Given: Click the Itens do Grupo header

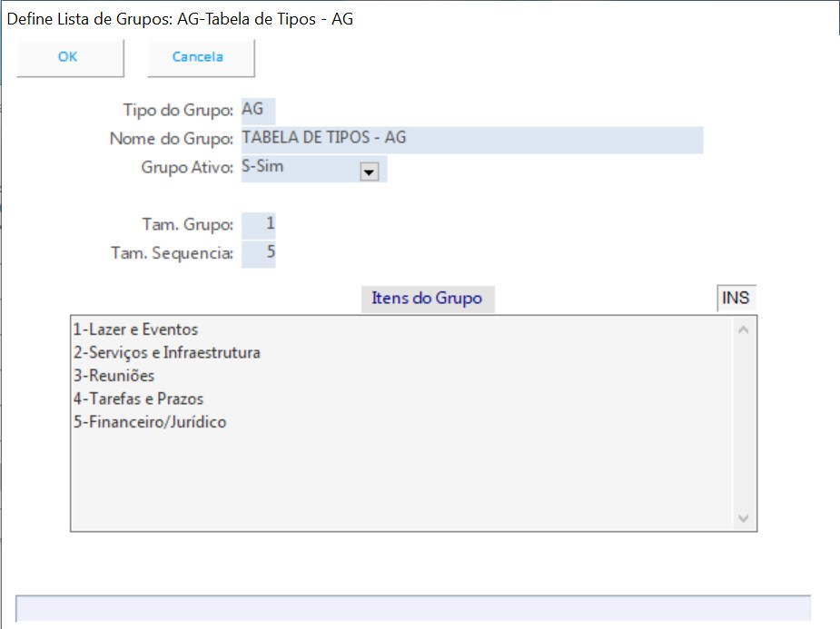Looking at the screenshot, I should [427, 299].
